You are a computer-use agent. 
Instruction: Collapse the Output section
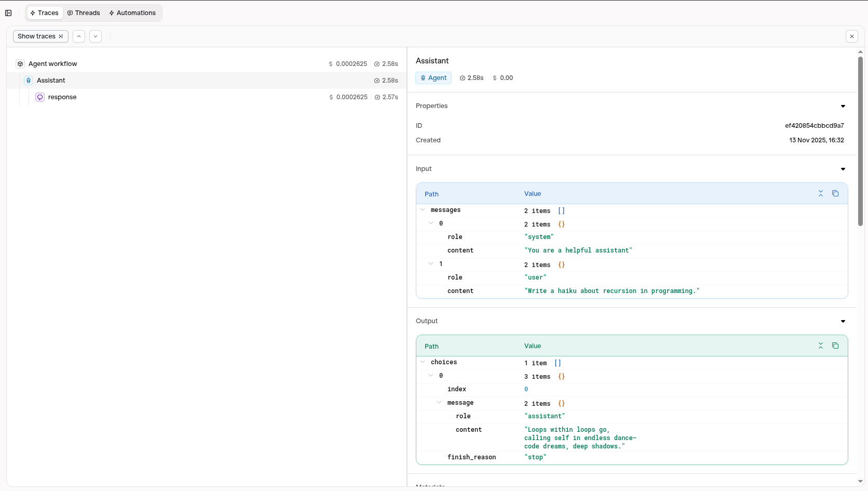point(843,321)
